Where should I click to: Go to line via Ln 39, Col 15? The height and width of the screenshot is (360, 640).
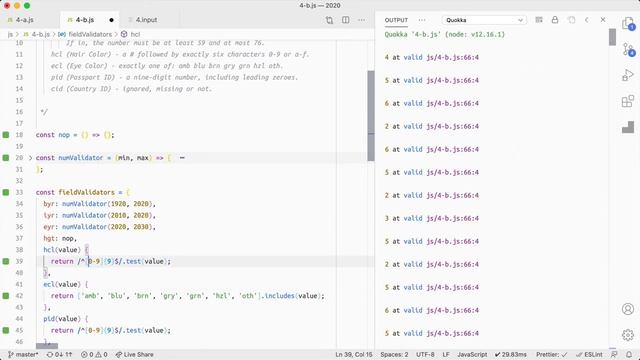click(353, 354)
